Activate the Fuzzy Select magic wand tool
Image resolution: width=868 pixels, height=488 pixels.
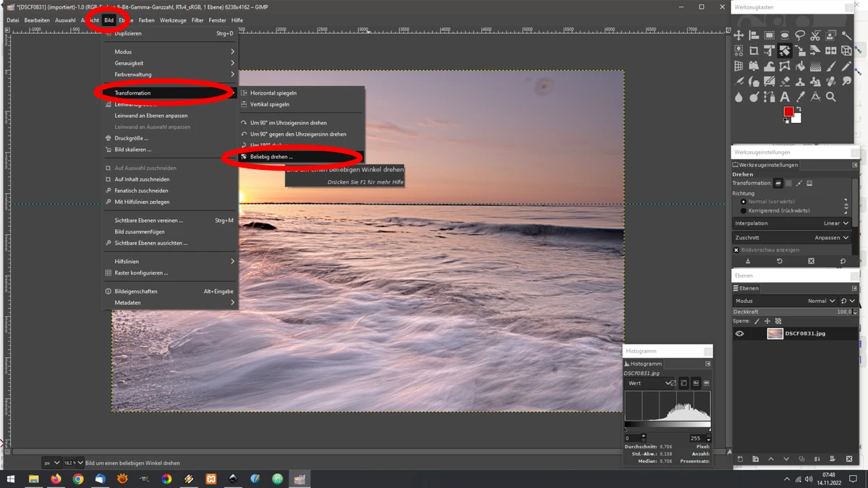click(846, 35)
